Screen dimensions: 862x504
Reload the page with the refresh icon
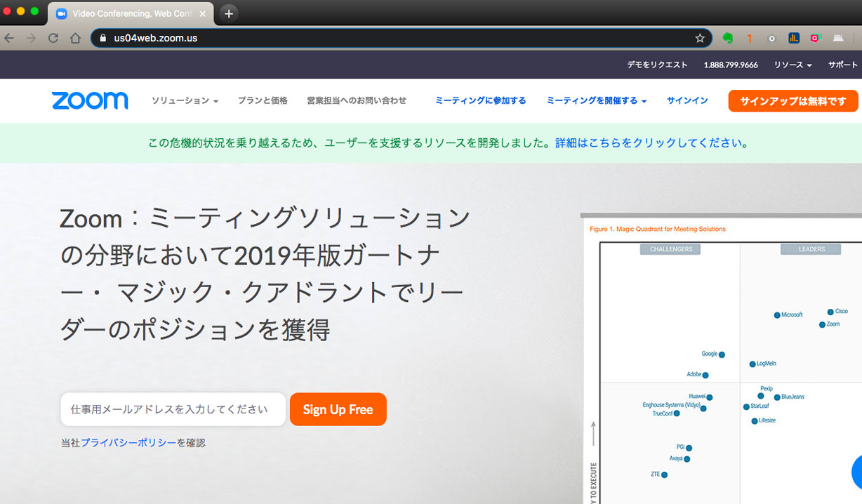coord(53,38)
